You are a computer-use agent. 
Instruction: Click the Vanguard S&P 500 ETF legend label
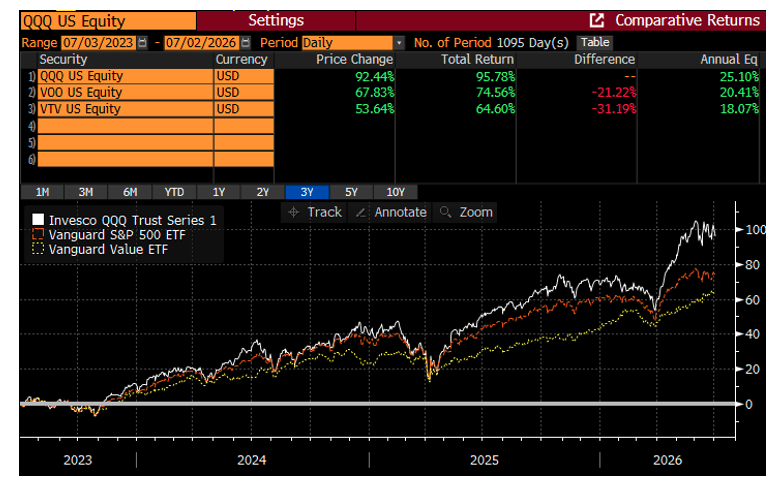pos(117,235)
